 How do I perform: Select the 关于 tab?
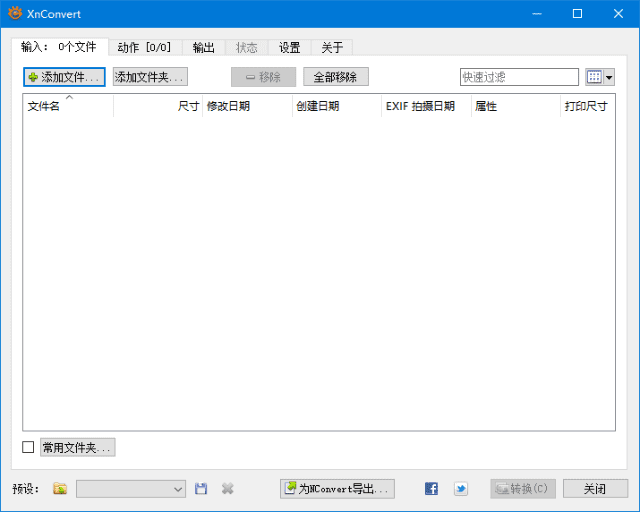point(332,47)
